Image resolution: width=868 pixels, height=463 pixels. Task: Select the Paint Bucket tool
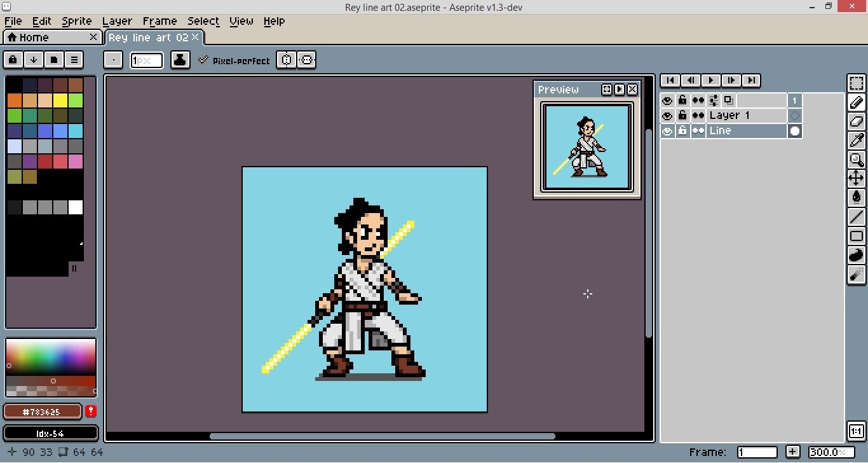coord(857,198)
